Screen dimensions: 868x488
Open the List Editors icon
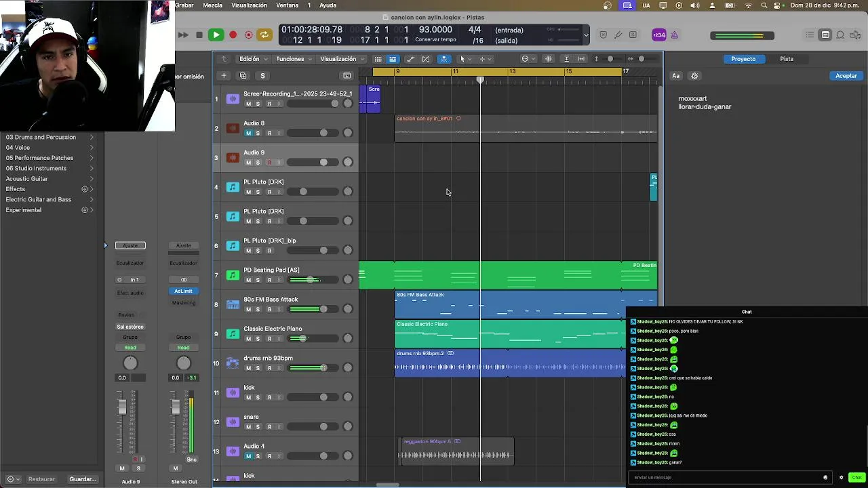coord(810,35)
